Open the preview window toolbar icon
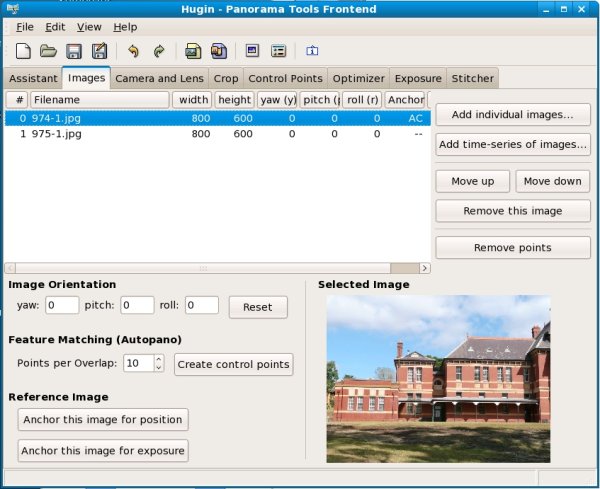This screenshot has width=600, height=489. [x=252, y=51]
